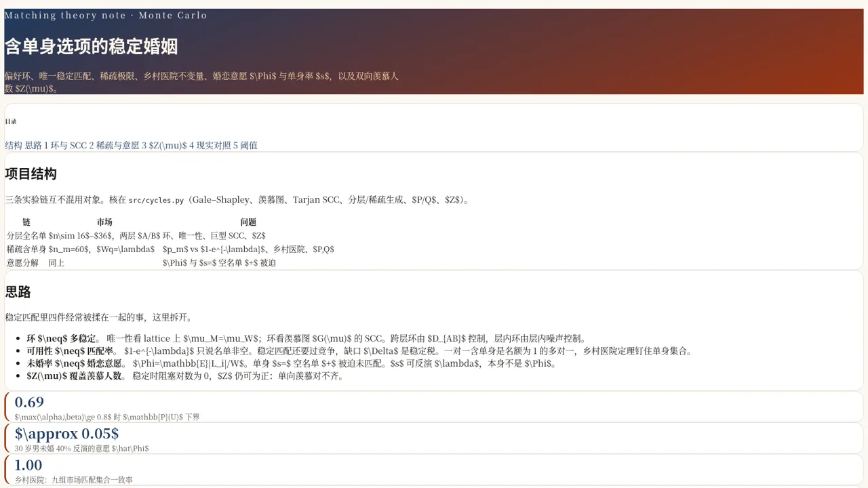868x488 pixels.
Task: Click the 市场 table column header
Action: click(x=104, y=222)
